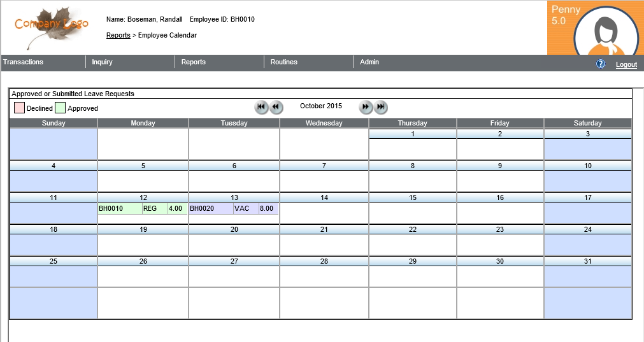Open the blue help question mark icon

click(x=600, y=64)
